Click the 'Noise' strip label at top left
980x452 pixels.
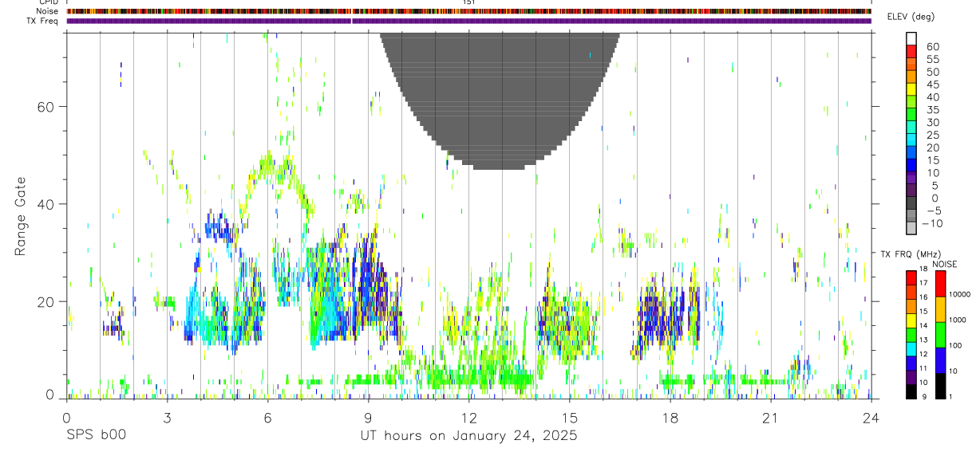click(47, 11)
